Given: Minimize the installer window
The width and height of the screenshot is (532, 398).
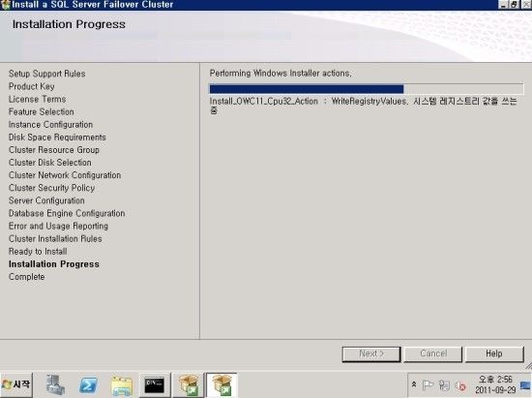Looking at the screenshot, I should [x=503, y=5].
